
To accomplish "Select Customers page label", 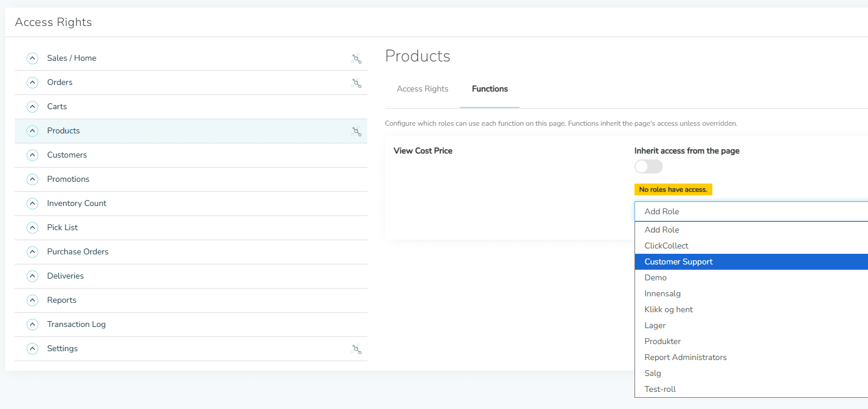I will 67,155.
